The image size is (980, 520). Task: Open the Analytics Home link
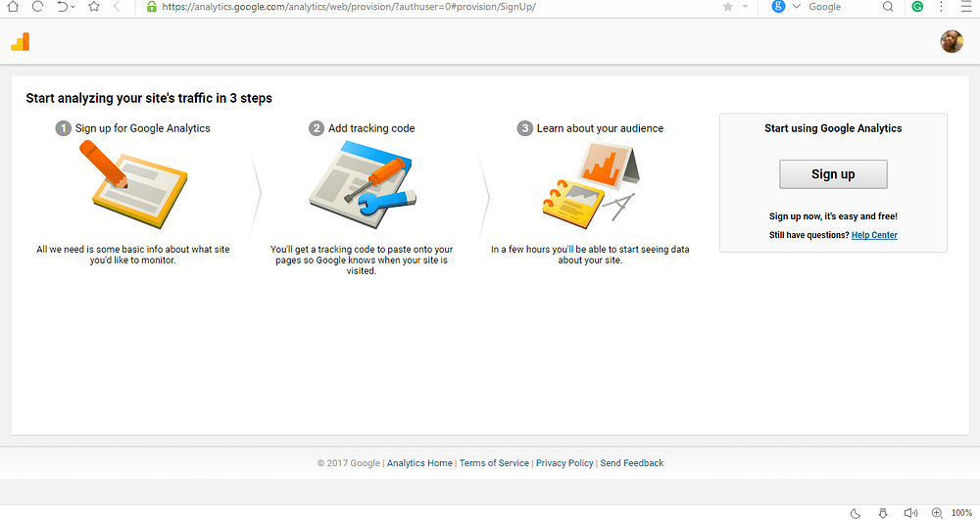click(x=419, y=463)
